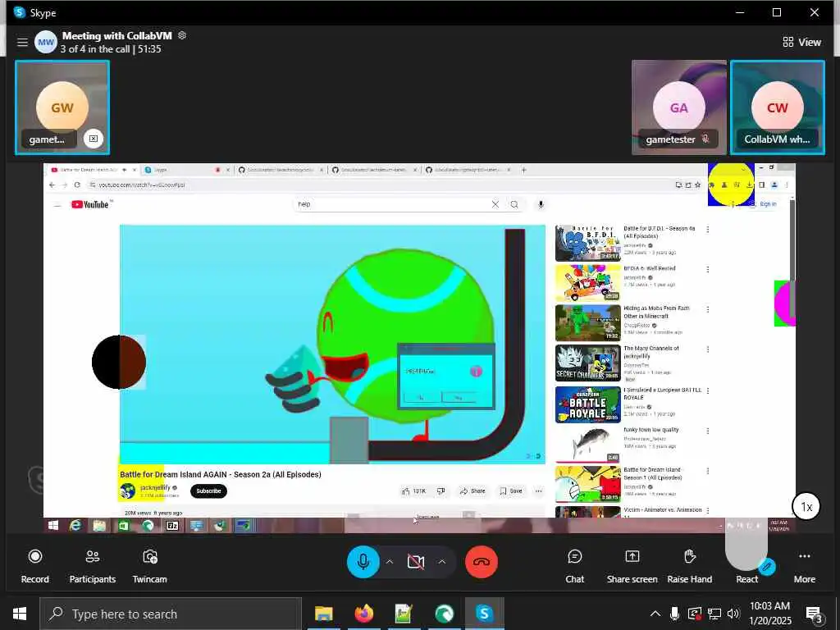Start Share screen
This screenshot has height=630, width=840.
[632, 566]
